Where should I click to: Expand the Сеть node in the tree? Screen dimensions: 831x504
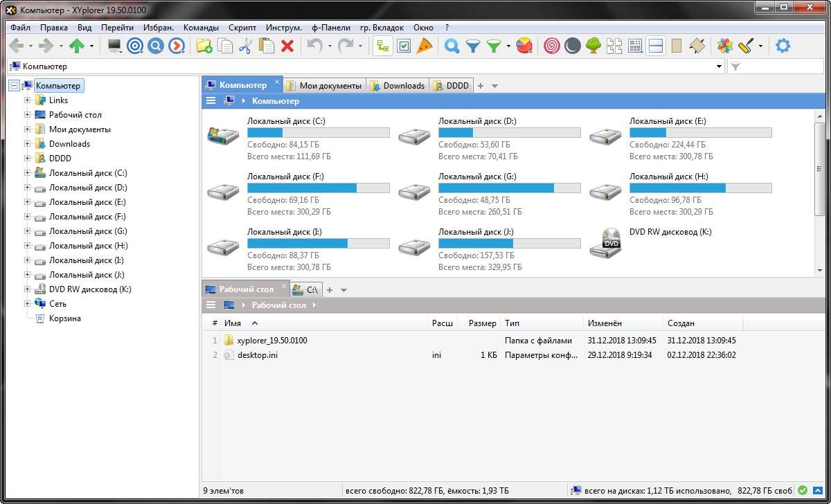click(x=28, y=304)
